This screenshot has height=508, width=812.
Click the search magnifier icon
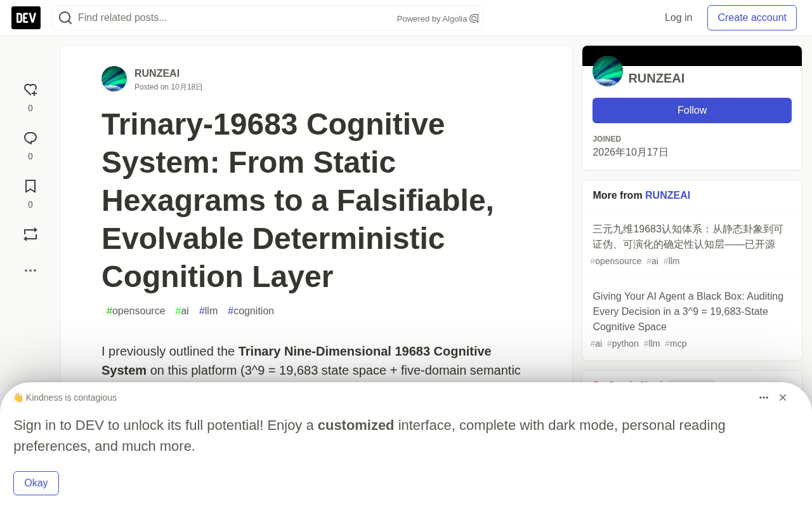point(65,18)
